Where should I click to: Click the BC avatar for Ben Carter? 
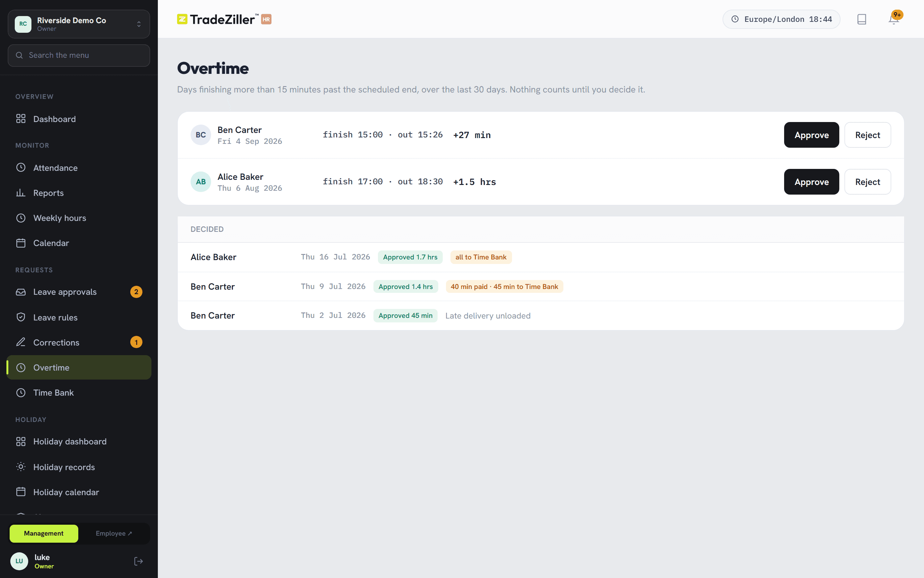coord(201,135)
